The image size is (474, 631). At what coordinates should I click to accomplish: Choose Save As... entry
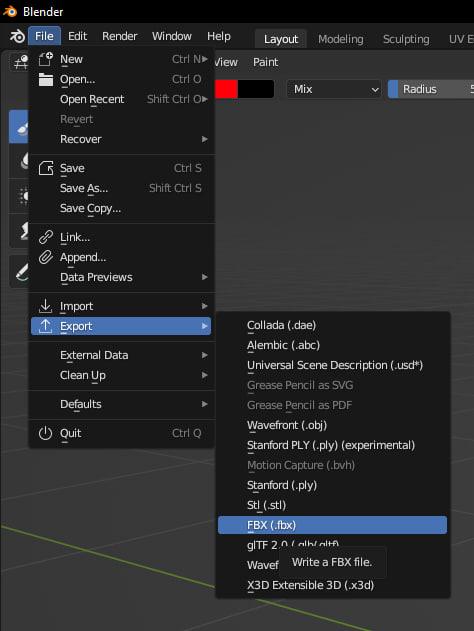tap(121, 188)
